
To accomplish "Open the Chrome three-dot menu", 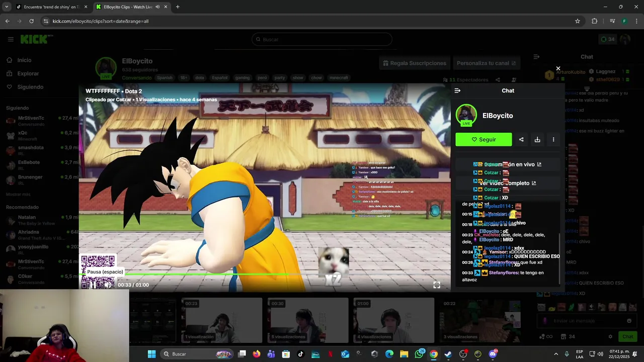I will [x=637, y=21].
